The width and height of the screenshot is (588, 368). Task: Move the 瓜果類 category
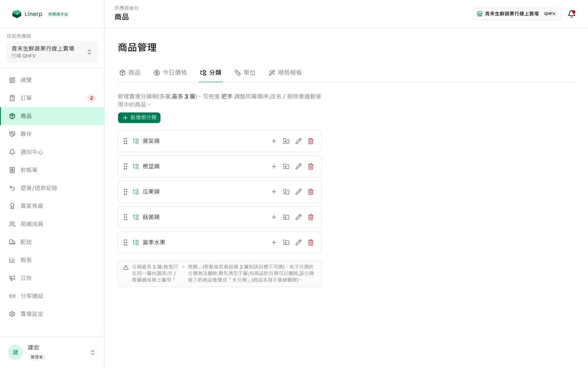tap(286, 192)
